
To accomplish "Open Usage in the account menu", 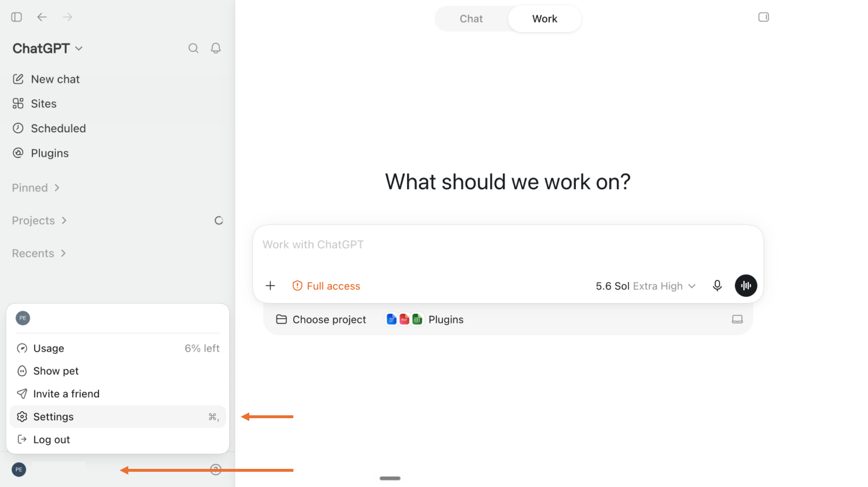I will pyautogui.click(x=118, y=348).
